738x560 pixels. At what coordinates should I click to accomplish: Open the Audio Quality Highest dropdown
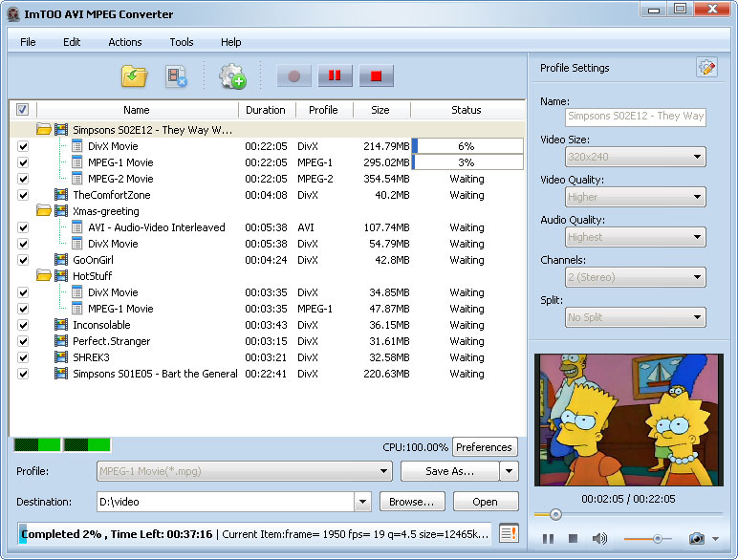(x=635, y=237)
